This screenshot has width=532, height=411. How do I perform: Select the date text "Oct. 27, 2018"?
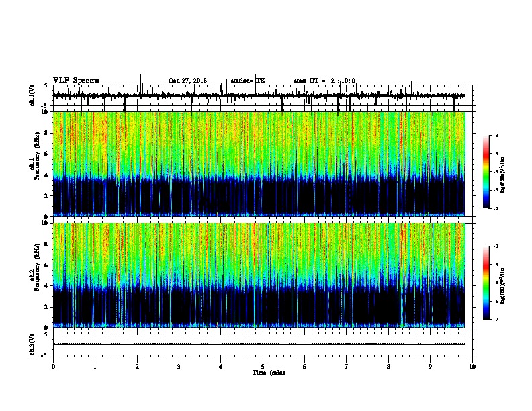pyautogui.click(x=187, y=81)
